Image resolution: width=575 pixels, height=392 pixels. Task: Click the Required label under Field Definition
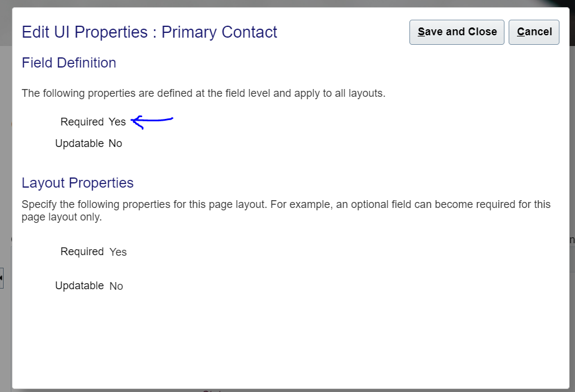[82, 122]
